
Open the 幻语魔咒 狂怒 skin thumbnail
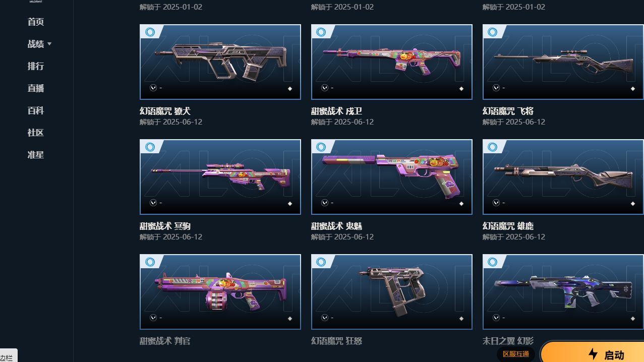pos(392,292)
